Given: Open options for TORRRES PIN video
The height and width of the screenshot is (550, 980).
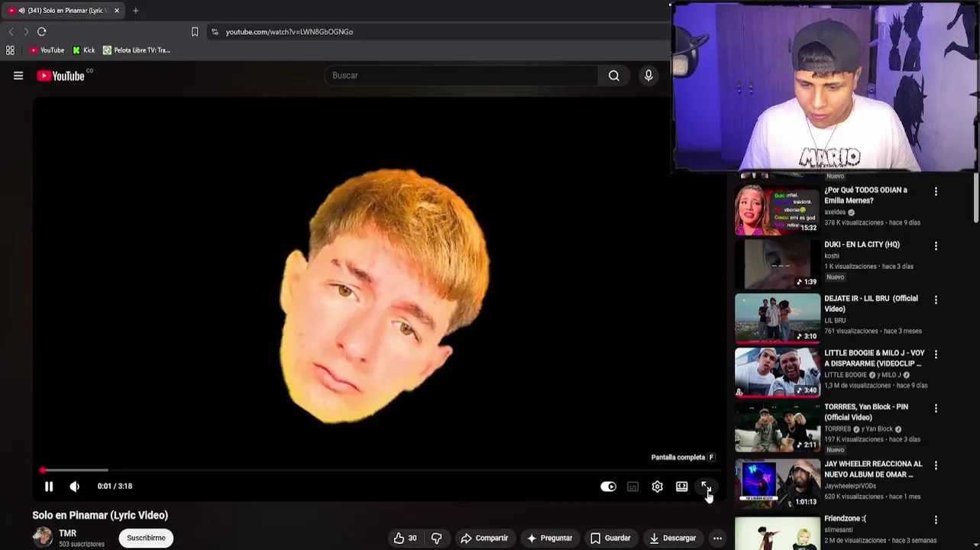Looking at the screenshot, I should [x=936, y=409].
